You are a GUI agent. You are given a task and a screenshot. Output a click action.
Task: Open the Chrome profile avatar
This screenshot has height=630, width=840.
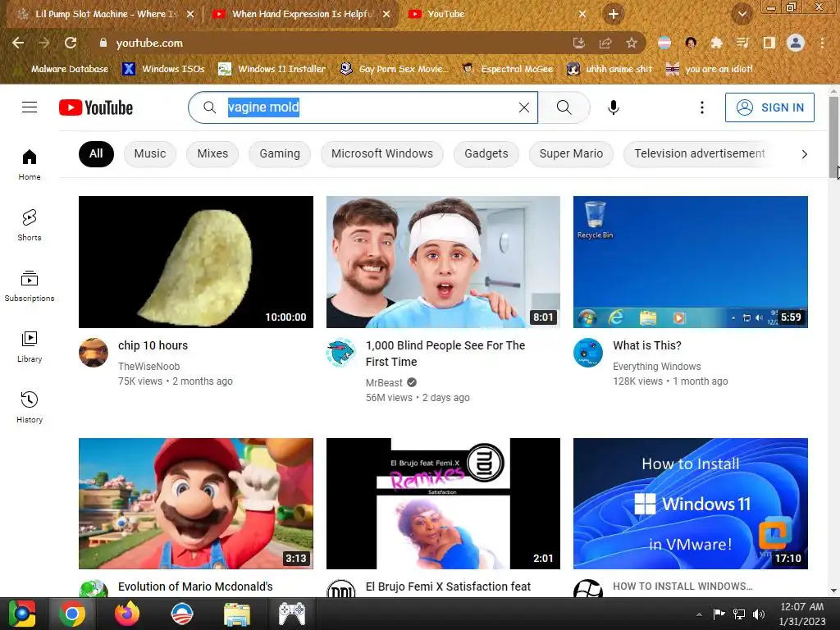pos(795,43)
